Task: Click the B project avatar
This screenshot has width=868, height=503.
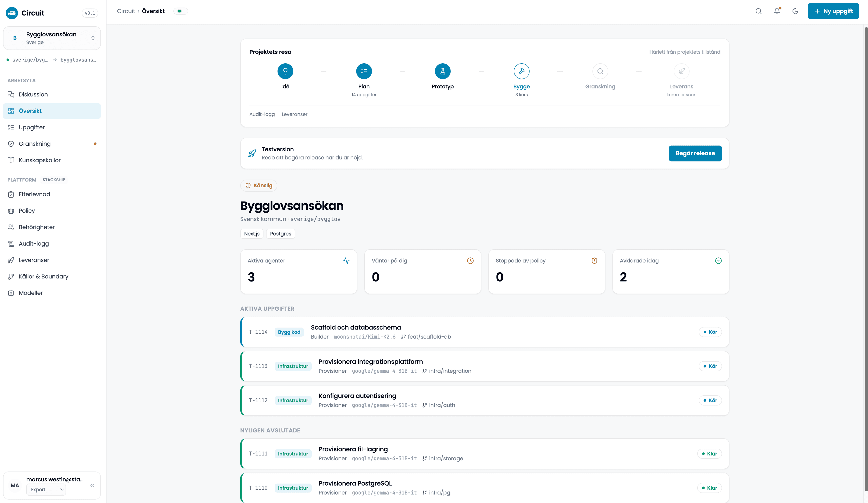Action: pyautogui.click(x=15, y=38)
